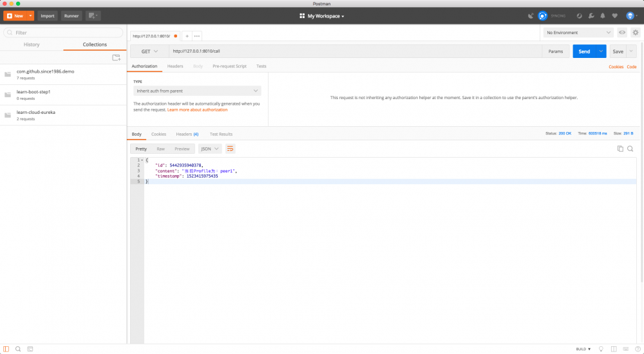Open the Postman API Network icon
Image resolution: width=644 pixels, height=354 pixels.
click(x=579, y=15)
